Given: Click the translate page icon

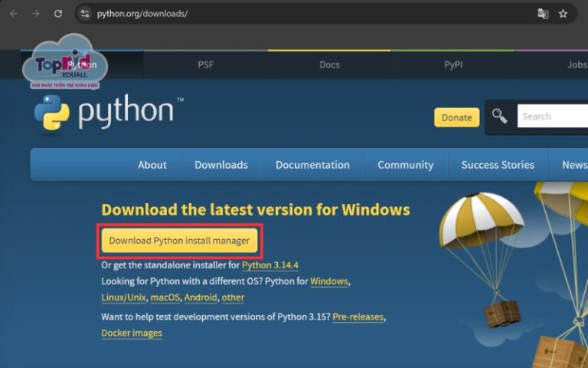Looking at the screenshot, I should pos(543,14).
